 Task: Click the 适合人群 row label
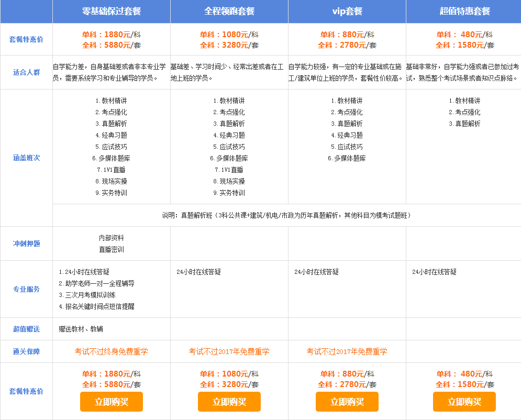click(x=26, y=72)
